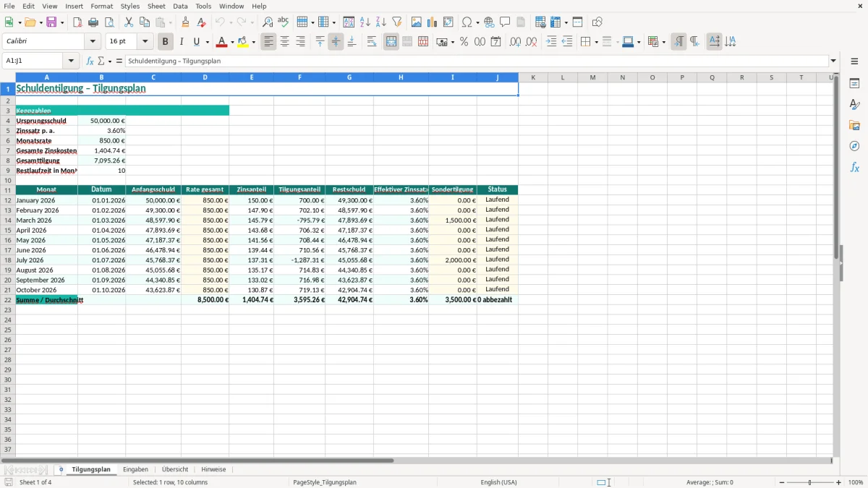The width and height of the screenshot is (868, 488).
Task: Toggle Merge and Center Cells
Action: pyautogui.click(x=391, y=42)
